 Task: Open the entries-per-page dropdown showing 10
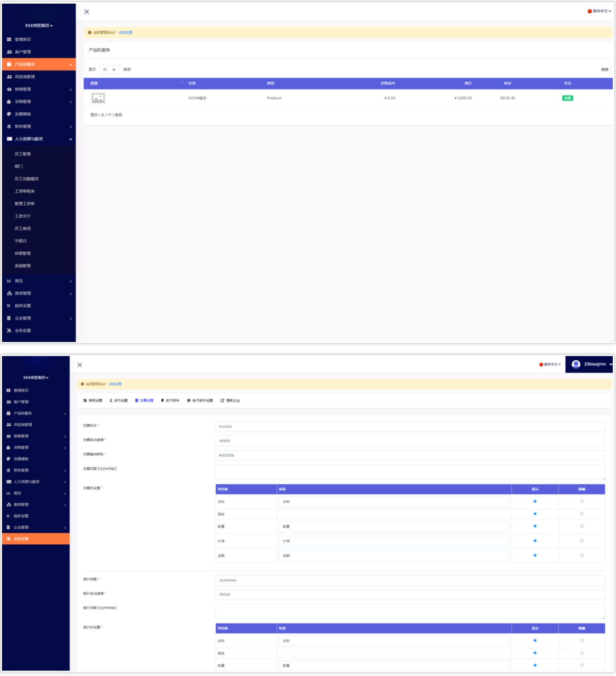coord(109,69)
